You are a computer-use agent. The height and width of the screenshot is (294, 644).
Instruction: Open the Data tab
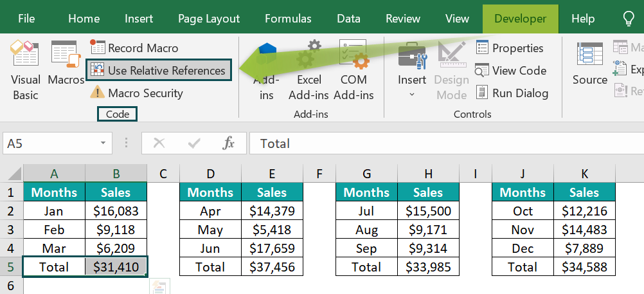(x=348, y=19)
